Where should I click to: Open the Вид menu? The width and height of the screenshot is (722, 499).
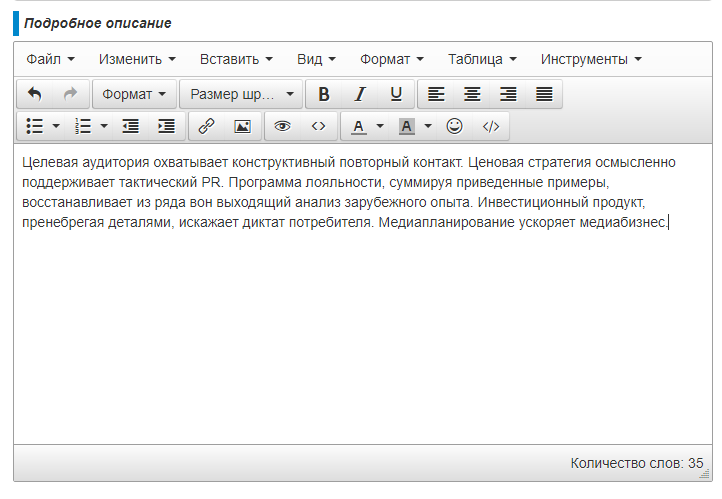316,59
